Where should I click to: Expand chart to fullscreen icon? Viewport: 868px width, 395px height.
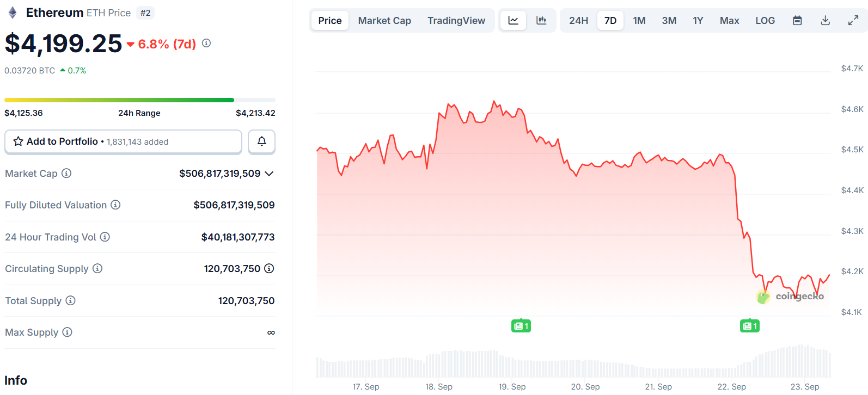853,21
